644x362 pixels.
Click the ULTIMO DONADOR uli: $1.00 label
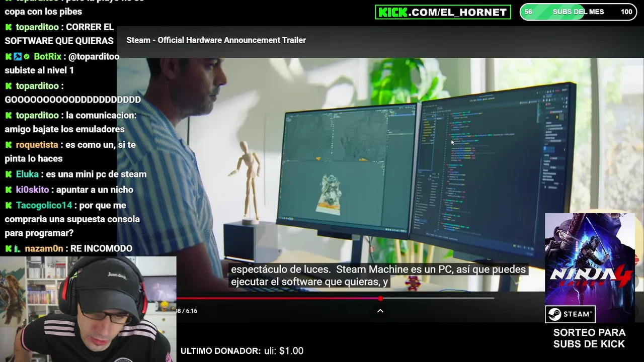click(242, 351)
